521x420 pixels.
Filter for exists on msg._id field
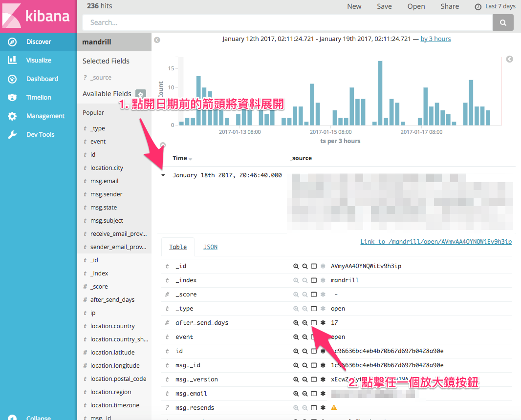point(323,365)
